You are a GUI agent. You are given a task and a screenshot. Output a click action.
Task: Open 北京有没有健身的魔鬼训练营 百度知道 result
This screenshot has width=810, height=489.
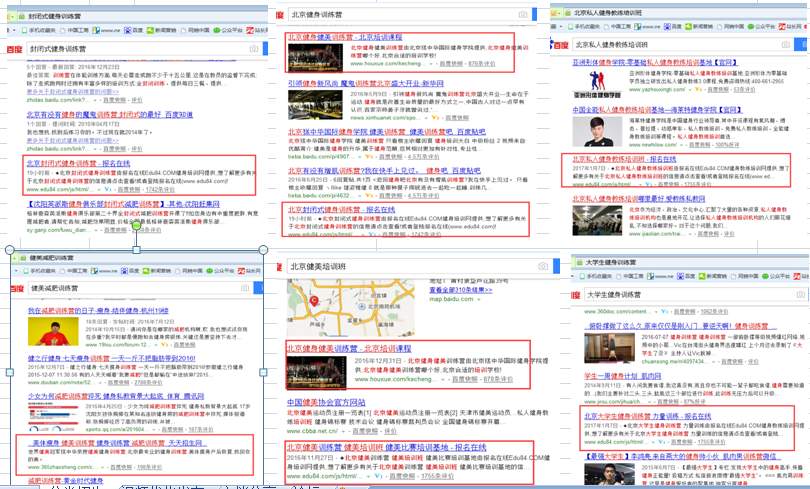click(x=110, y=115)
